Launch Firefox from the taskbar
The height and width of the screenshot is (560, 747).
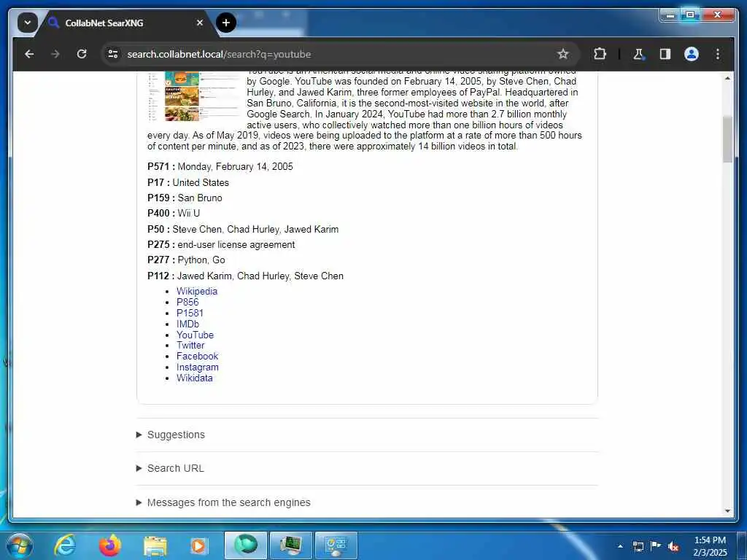point(110,545)
